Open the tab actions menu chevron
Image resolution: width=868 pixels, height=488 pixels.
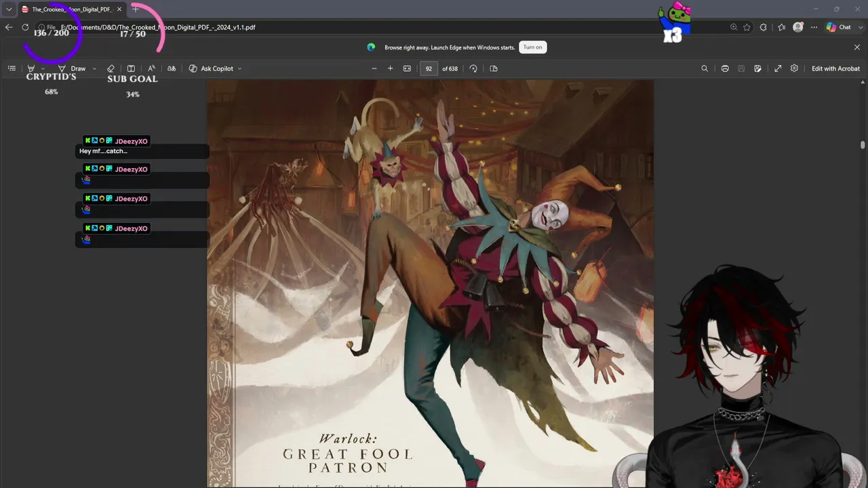[9, 9]
